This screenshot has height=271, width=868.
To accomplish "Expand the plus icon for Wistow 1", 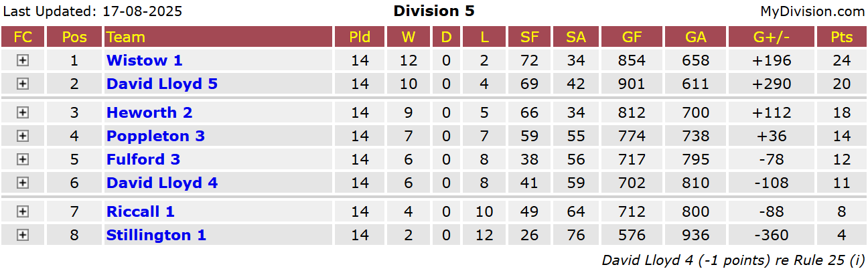I will click(x=23, y=60).
